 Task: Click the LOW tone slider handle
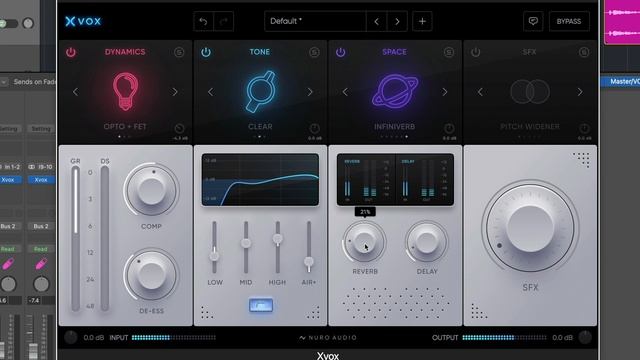[214, 256]
